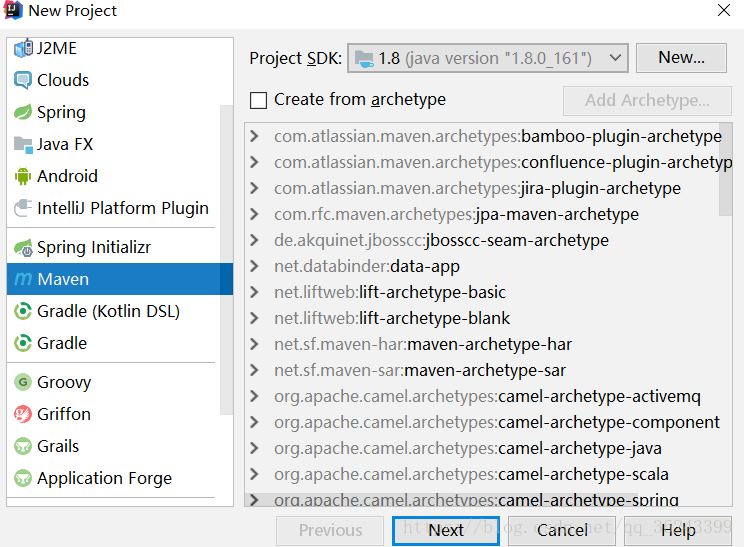Enable Create from archetype checkbox

(258, 100)
